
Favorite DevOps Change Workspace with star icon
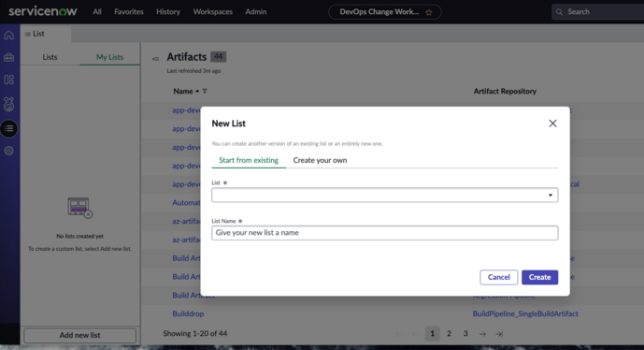(x=429, y=12)
